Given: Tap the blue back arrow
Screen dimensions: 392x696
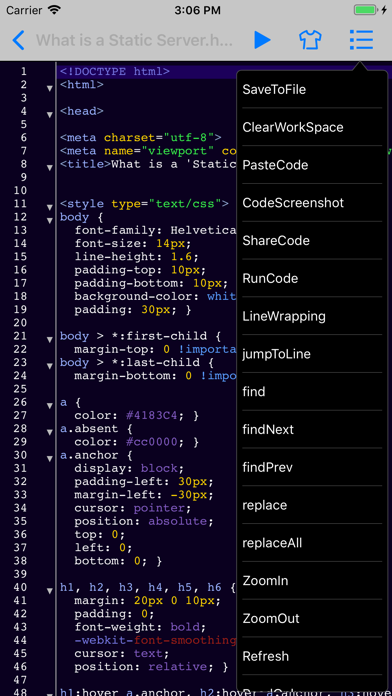Looking at the screenshot, I should (x=19, y=40).
